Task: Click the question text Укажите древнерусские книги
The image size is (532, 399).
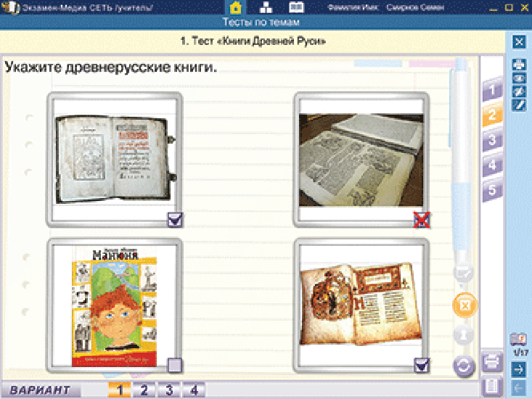Action: pyautogui.click(x=110, y=67)
